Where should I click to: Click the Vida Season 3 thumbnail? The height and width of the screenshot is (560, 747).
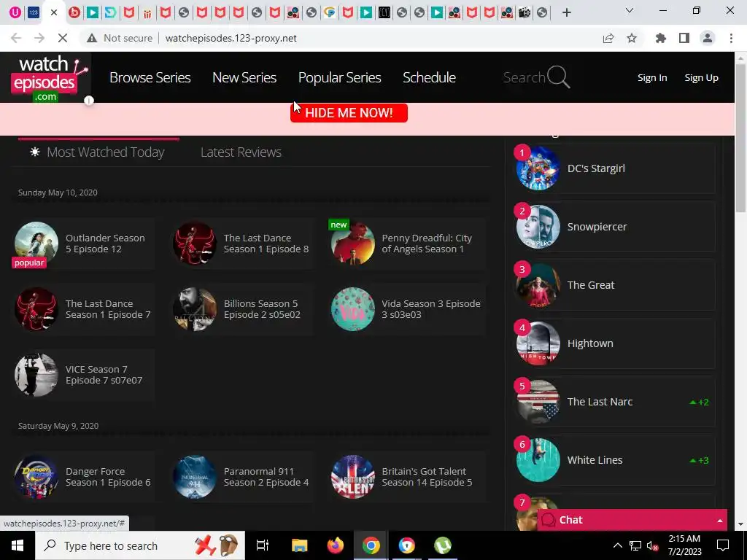point(352,309)
